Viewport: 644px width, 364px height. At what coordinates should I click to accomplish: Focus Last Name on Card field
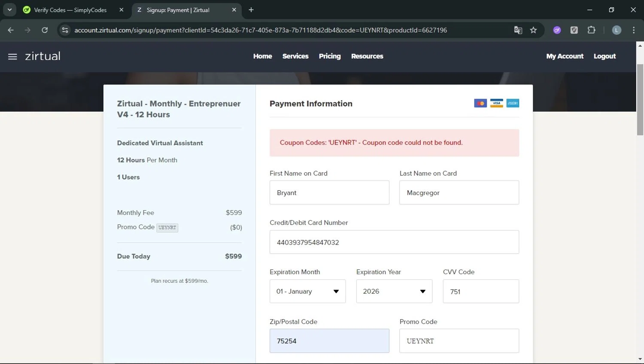[459, 193]
